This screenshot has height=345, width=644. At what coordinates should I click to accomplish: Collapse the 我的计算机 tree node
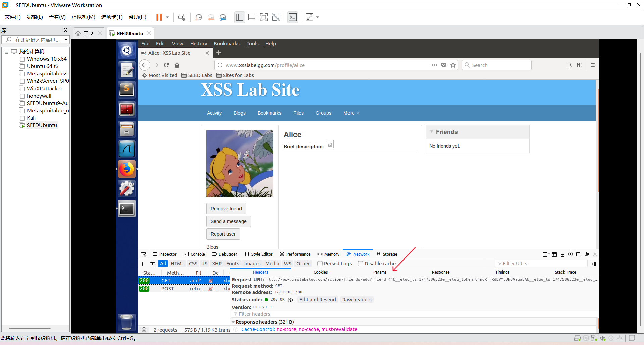[x=6, y=52]
